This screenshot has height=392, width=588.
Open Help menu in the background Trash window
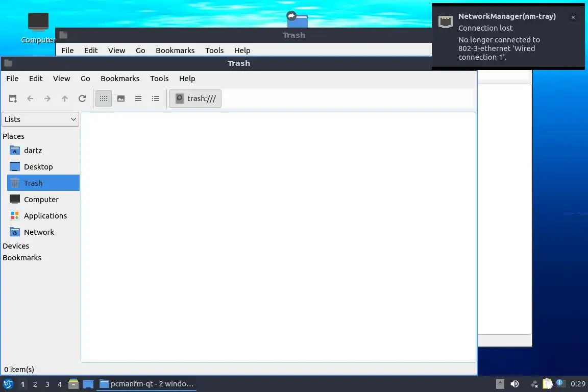click(x=242, y=50)
